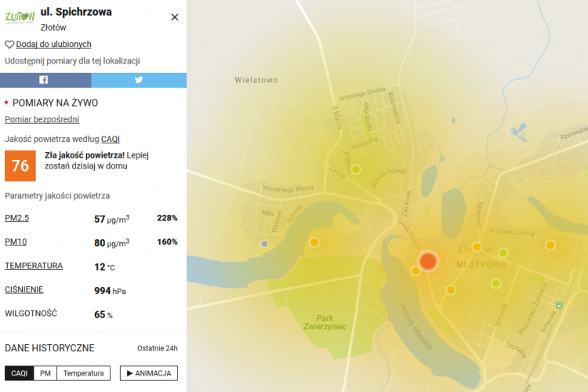Switch to the Temperatura historical tab
Screen dimensions: 588x392
[84, 373]
